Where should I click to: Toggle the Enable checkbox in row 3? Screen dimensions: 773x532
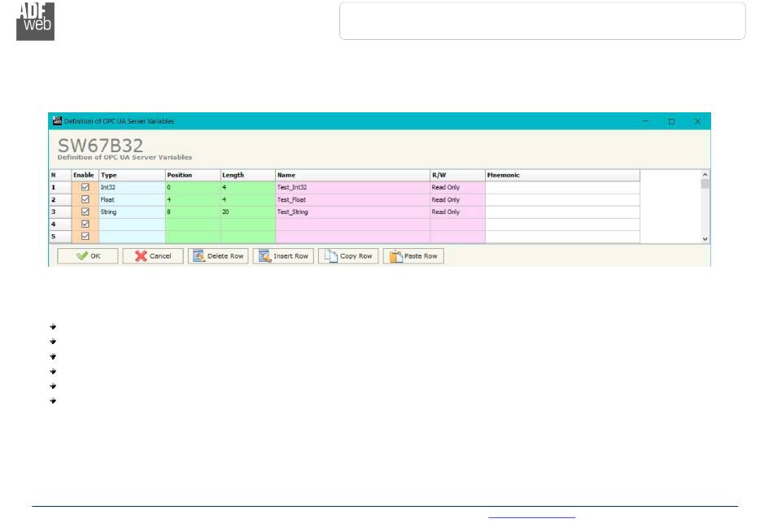(85, 211)
